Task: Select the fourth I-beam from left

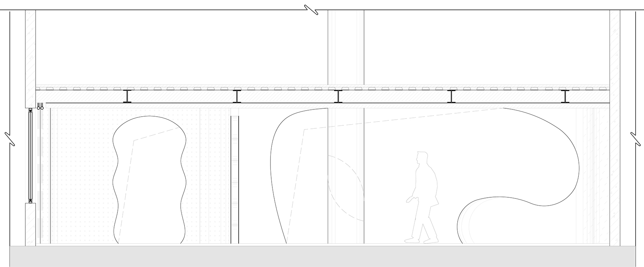Action: click(x=452, y=96)
